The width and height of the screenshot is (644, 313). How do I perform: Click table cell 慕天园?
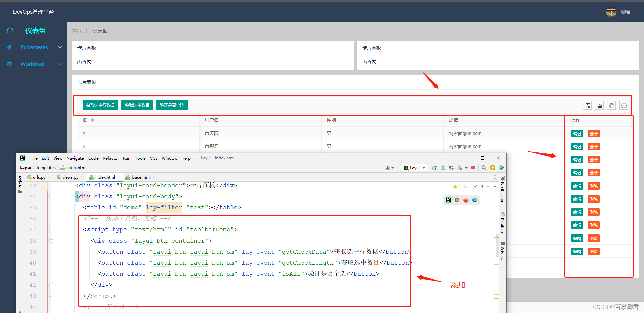[x=212, y=133]
